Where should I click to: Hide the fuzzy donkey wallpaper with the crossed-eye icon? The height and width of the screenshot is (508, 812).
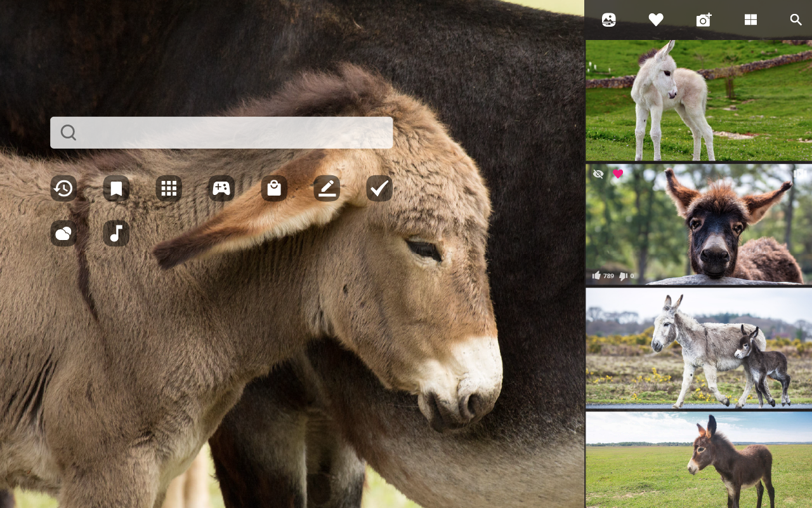point(598,174)
